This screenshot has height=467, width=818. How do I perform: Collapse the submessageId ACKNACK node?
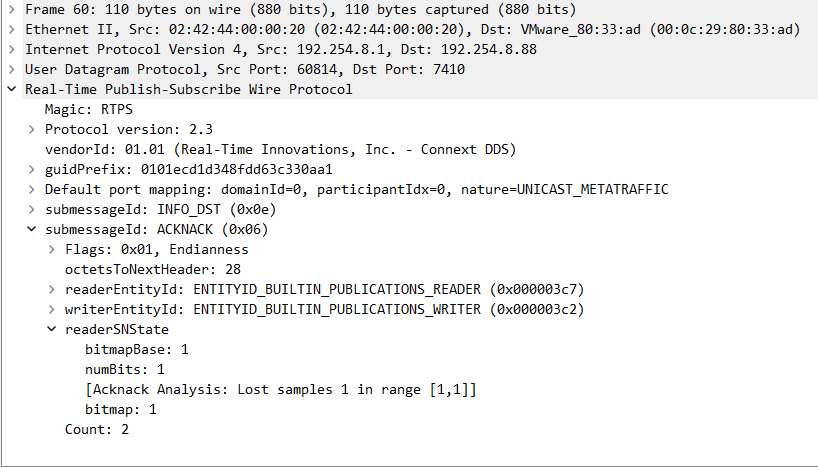[32, 229]
